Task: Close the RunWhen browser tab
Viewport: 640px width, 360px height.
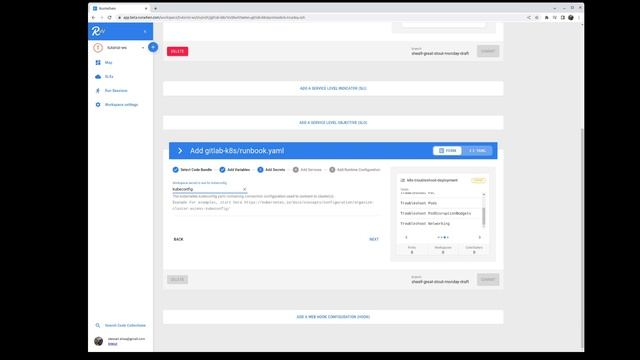Action: [x=146, y=8]
